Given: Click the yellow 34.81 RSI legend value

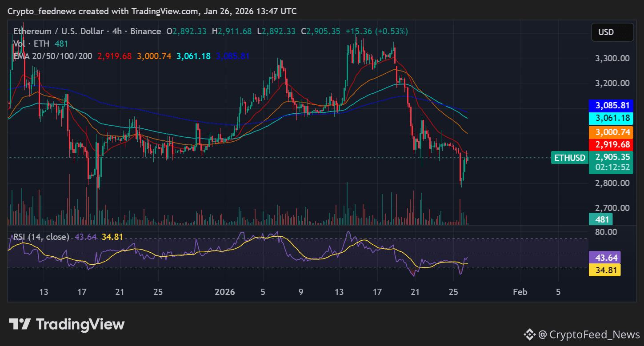Looking at the screenshot, I should coord(112,237).
